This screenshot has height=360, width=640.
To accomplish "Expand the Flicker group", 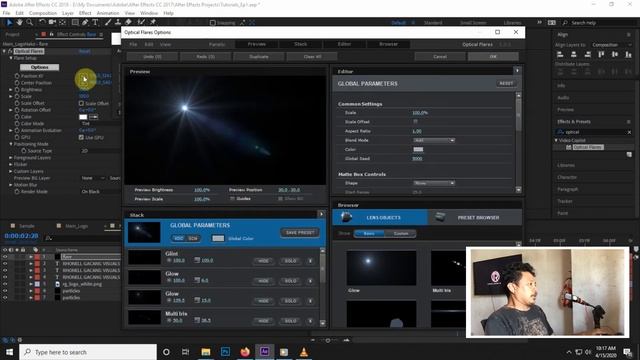I will pyautogui.click(x=11, y=164).
